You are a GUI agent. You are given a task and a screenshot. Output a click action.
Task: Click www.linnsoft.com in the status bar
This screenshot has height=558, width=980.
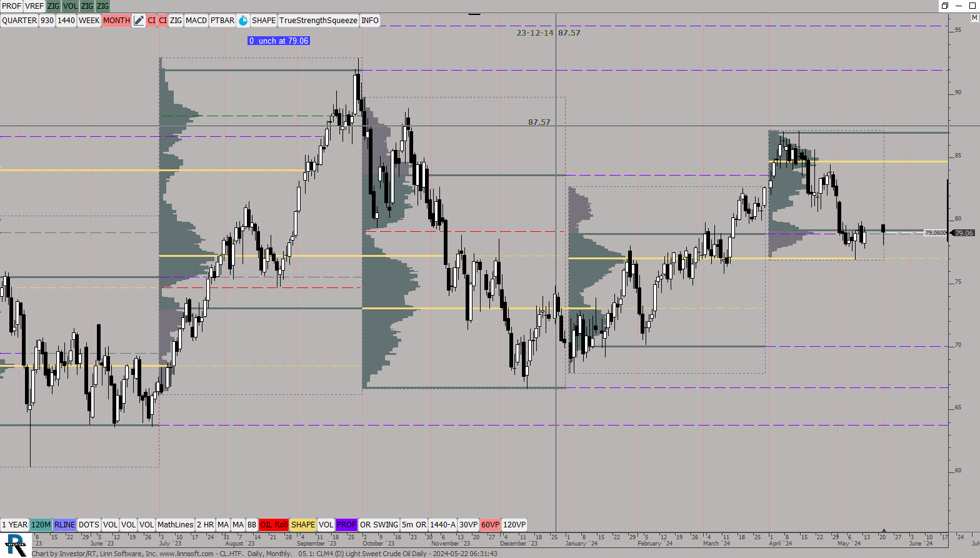pyautogui.click(x=186, y=554)
